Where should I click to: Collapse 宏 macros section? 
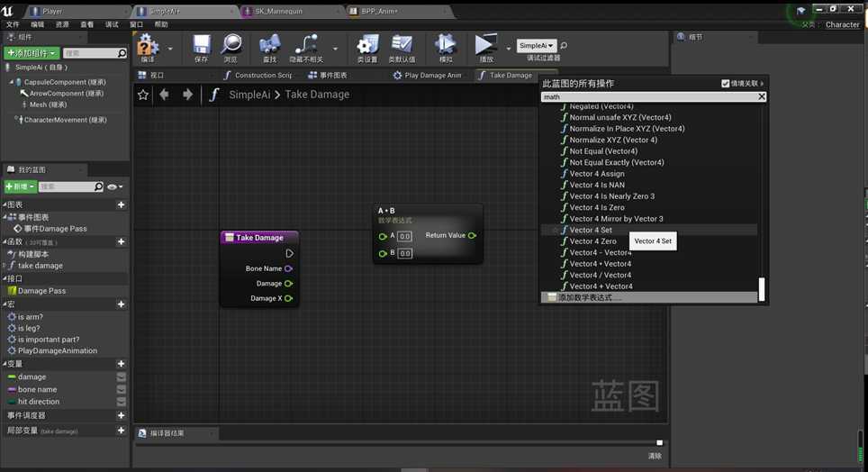5,304
